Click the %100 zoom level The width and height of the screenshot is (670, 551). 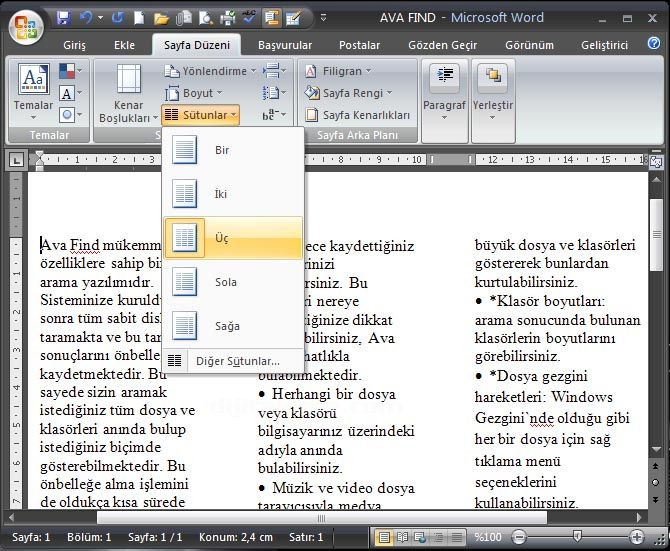488,537
